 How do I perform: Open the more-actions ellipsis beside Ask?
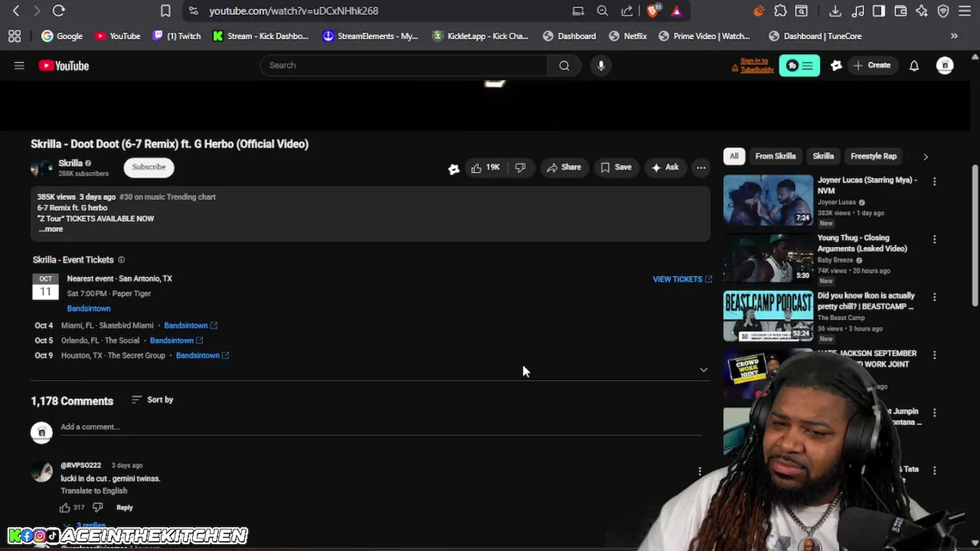click(701, 168)
